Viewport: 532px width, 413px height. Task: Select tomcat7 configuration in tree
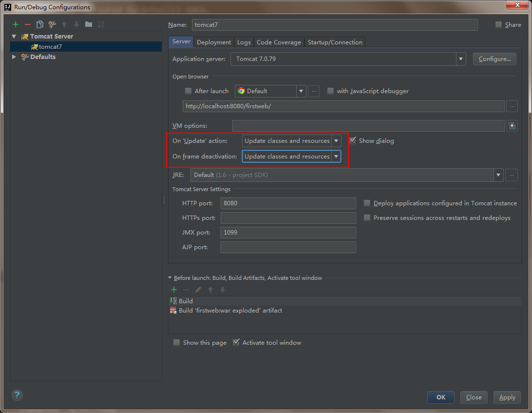click(x=86, y=46)
